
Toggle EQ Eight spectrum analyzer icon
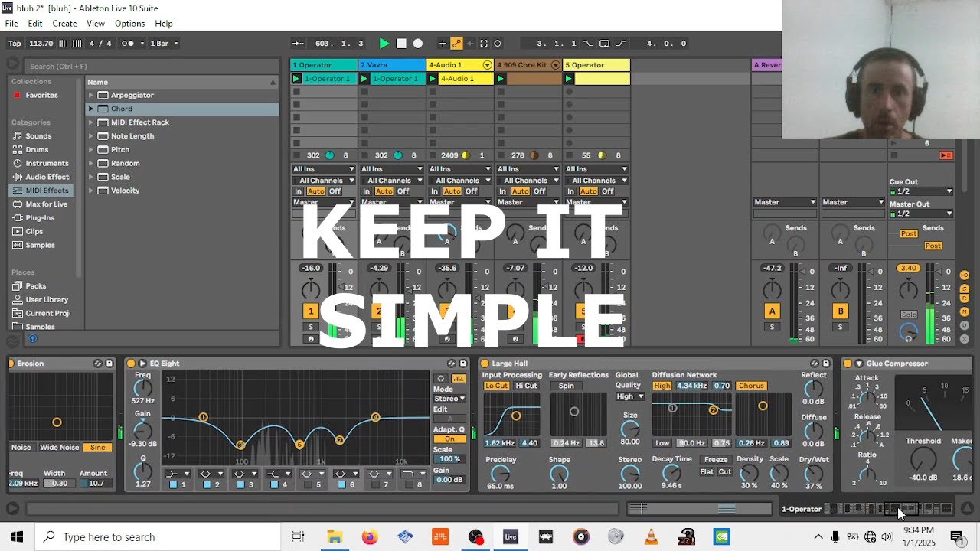[x=459, y=378]
